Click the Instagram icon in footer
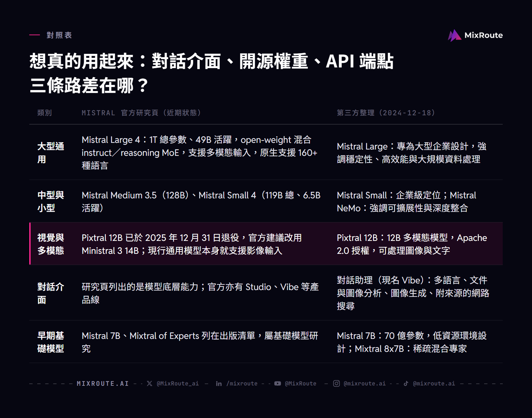Image resolution: width=532 pixels, height=418 pixels. coord(336,383)
